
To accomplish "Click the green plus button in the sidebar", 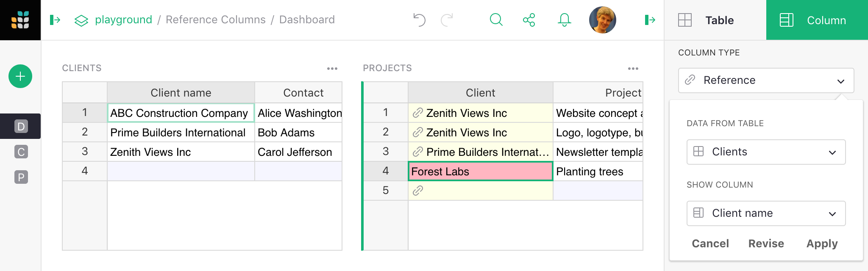I will tap(20, 77).
